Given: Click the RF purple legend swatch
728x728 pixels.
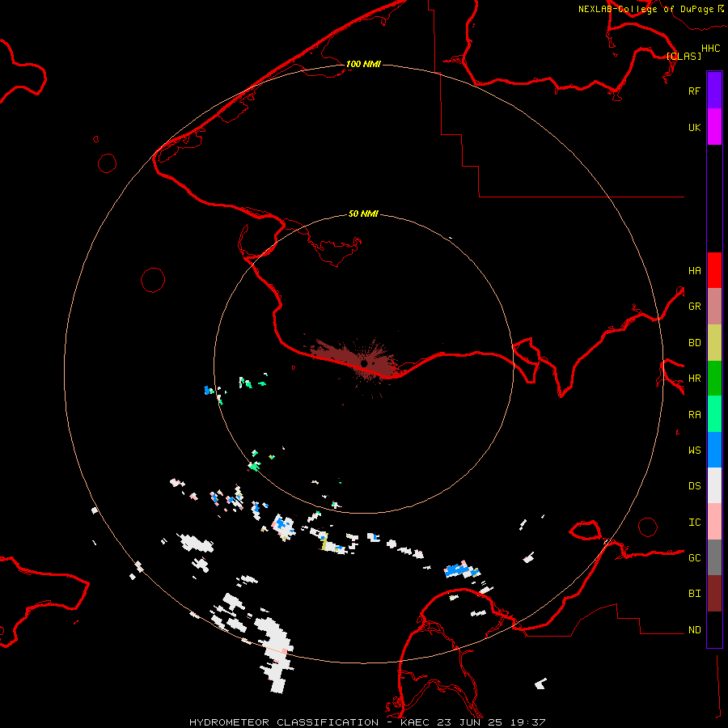Looking at the screenshot, I should 714,91.
